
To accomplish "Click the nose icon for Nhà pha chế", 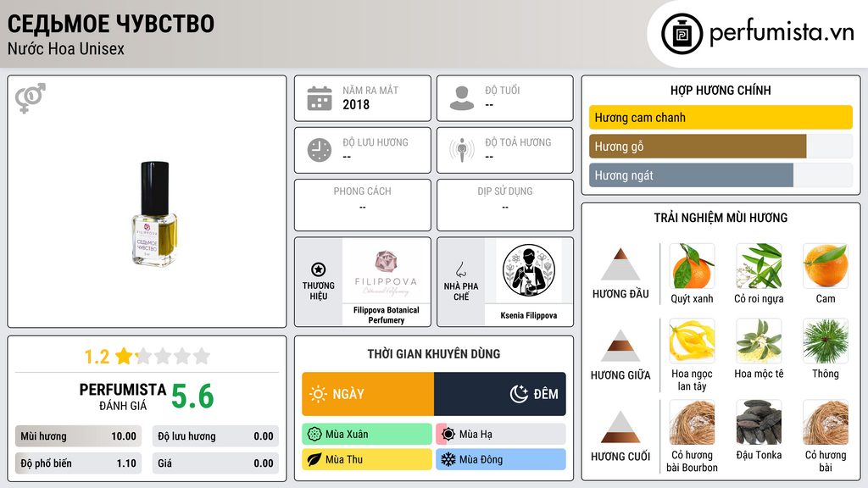I will point(460,269).
